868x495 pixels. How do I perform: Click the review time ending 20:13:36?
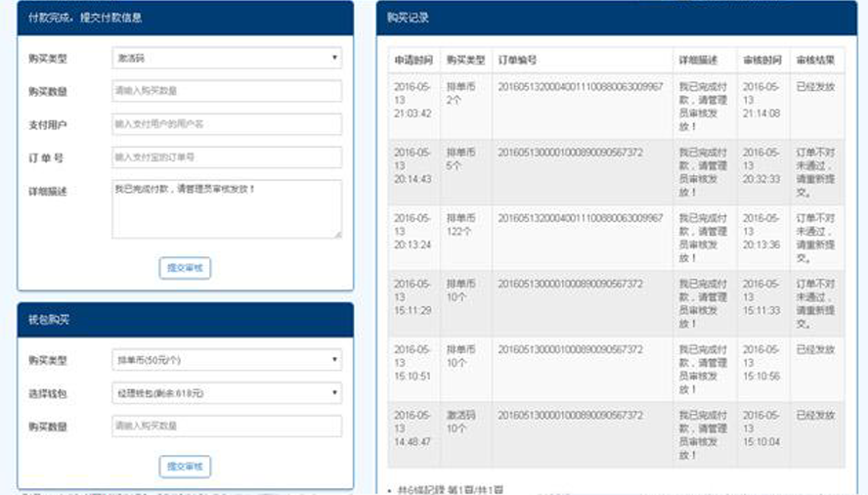761,231
